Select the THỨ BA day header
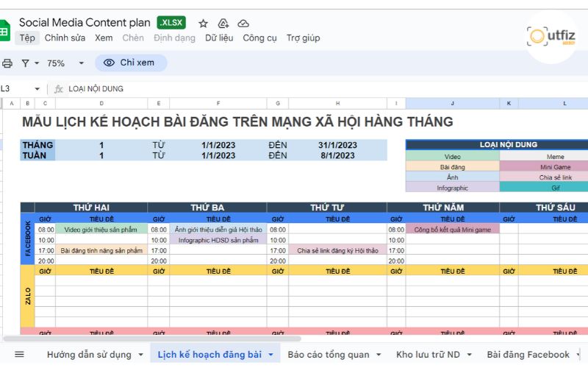The height and width of the screenshot is (368, 588). click(207, 208)
